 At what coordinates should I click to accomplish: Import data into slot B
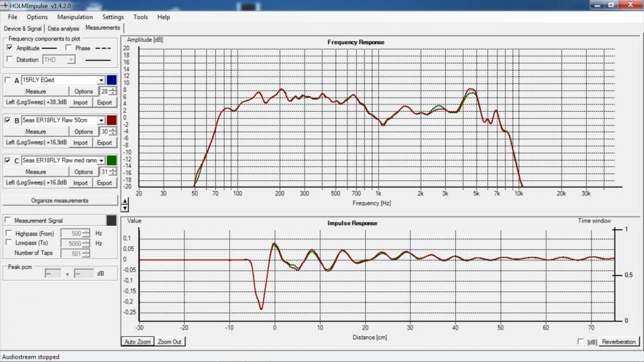(x=81, y=143)
